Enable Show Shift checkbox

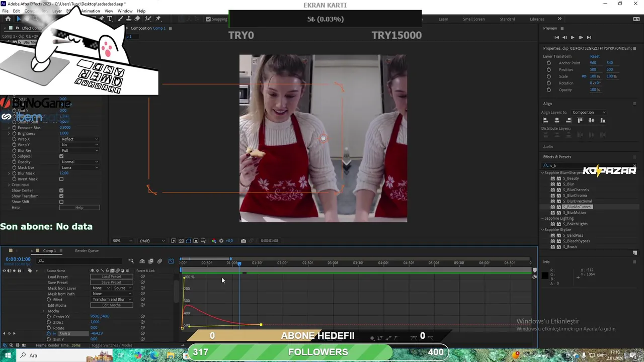(61, 202)
